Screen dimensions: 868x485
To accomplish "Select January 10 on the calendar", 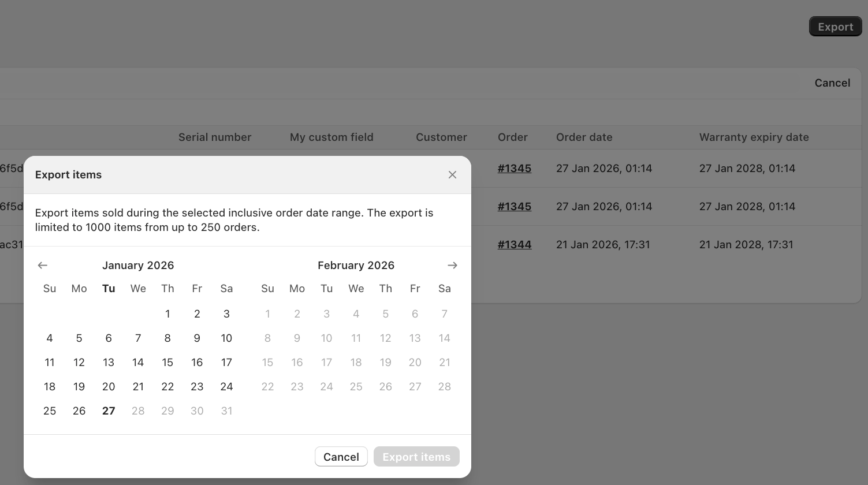I will pos(226,338).
